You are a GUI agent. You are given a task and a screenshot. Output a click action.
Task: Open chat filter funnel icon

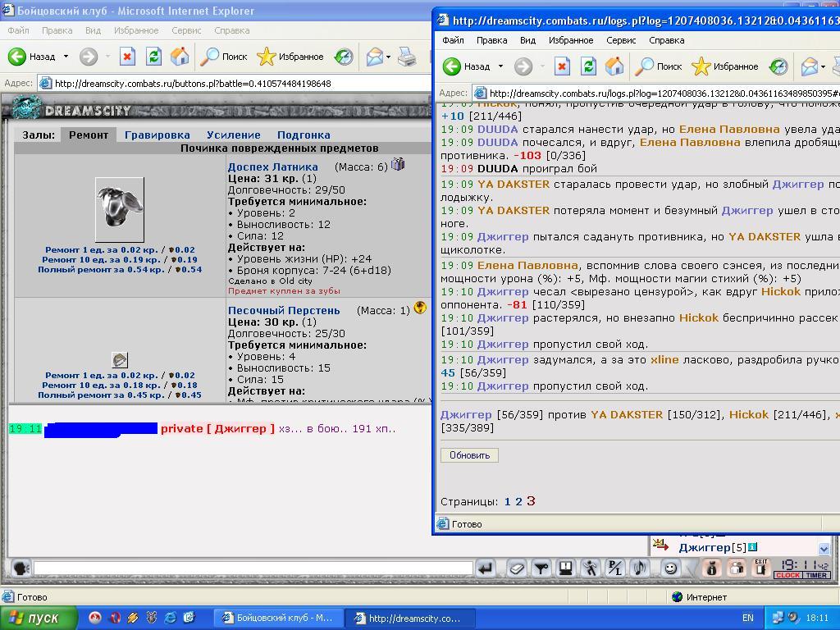541,568
